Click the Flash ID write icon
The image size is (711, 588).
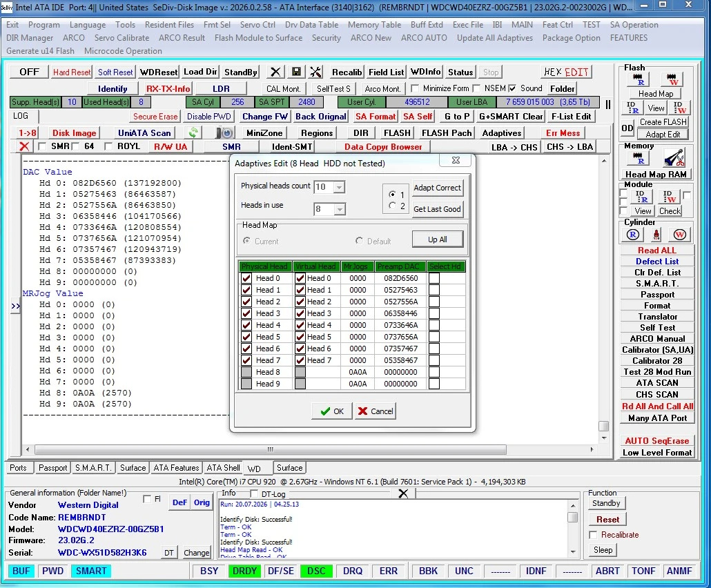[679, 108]
